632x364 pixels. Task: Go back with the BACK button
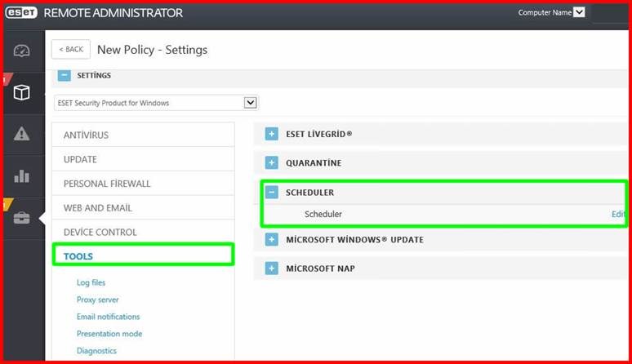click(71, 49)
